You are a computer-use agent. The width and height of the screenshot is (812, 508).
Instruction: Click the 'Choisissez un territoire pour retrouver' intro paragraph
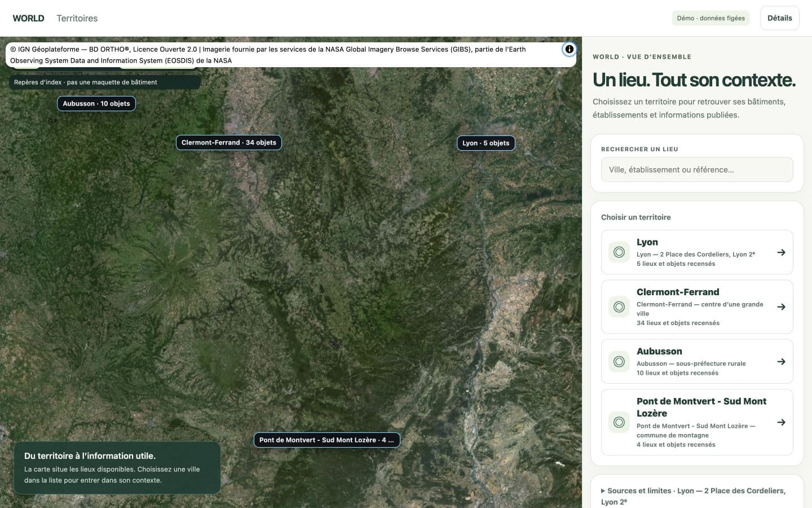(689, 108)
